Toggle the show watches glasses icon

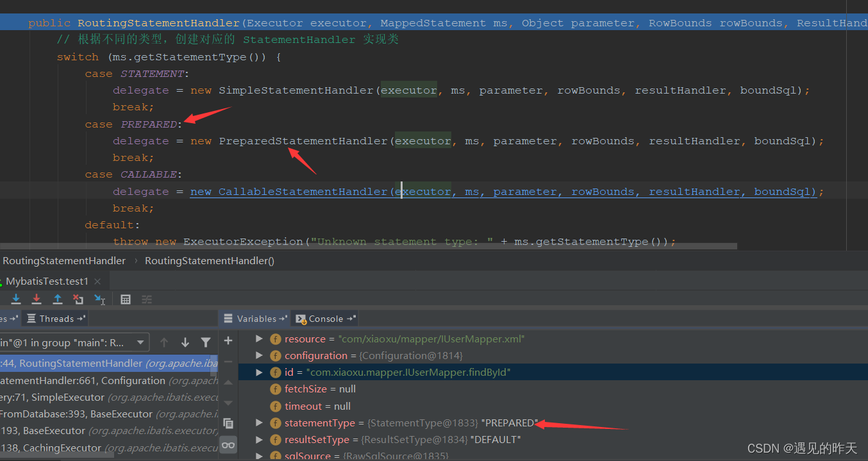click(x=228, y=444)
